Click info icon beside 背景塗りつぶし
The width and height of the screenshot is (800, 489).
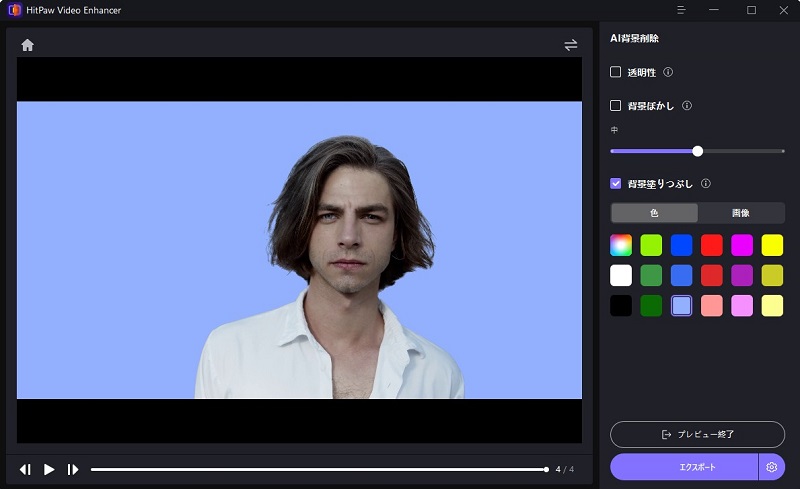(x=705, y=184)
